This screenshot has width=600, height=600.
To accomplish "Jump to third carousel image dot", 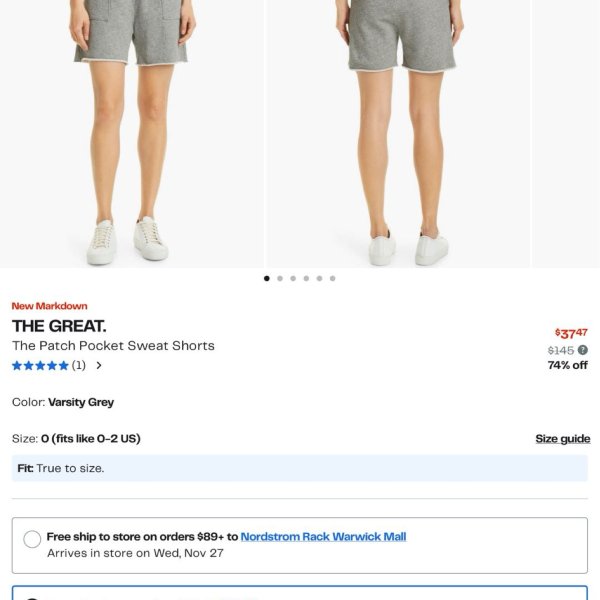I will click(x=293, y=278).
